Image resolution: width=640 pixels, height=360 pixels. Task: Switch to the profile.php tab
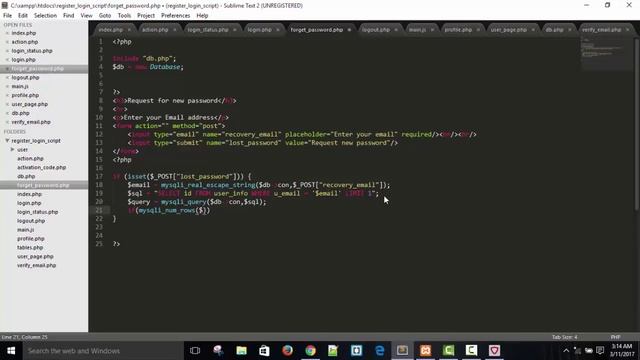click(458, 30)
